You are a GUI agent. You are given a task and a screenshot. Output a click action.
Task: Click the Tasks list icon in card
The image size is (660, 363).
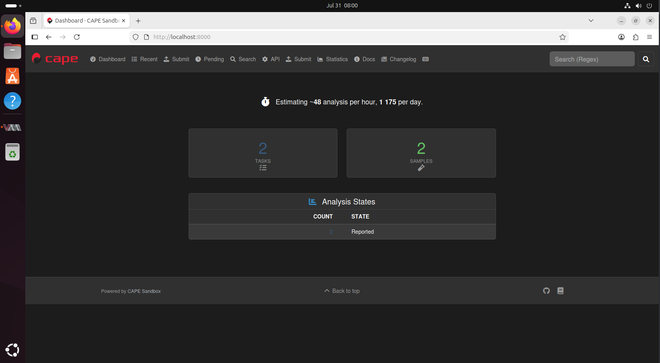point(263,168)
